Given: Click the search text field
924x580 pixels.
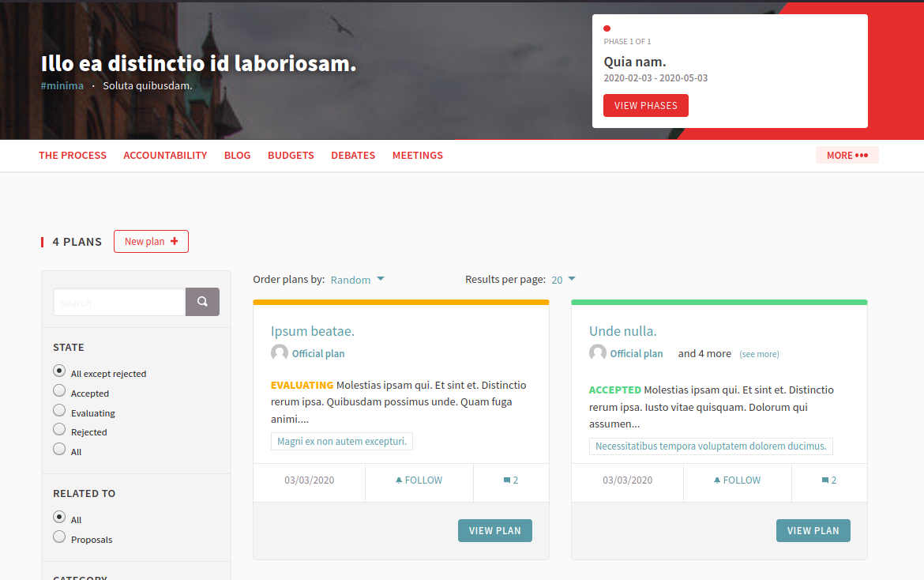Looking at the screenshot, I should 119,302.
